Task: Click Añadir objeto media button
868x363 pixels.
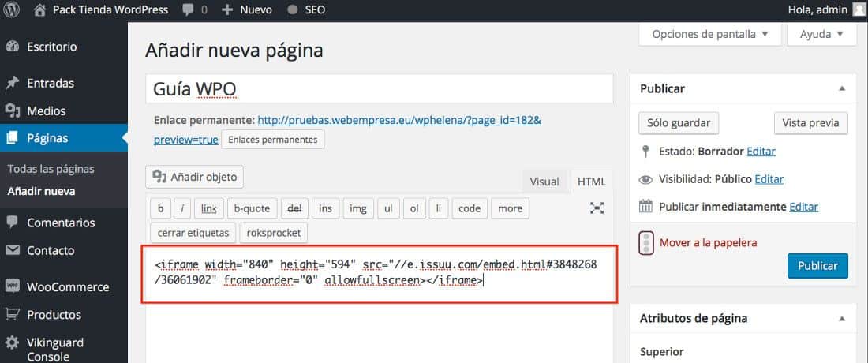Action: pos(194,177)
